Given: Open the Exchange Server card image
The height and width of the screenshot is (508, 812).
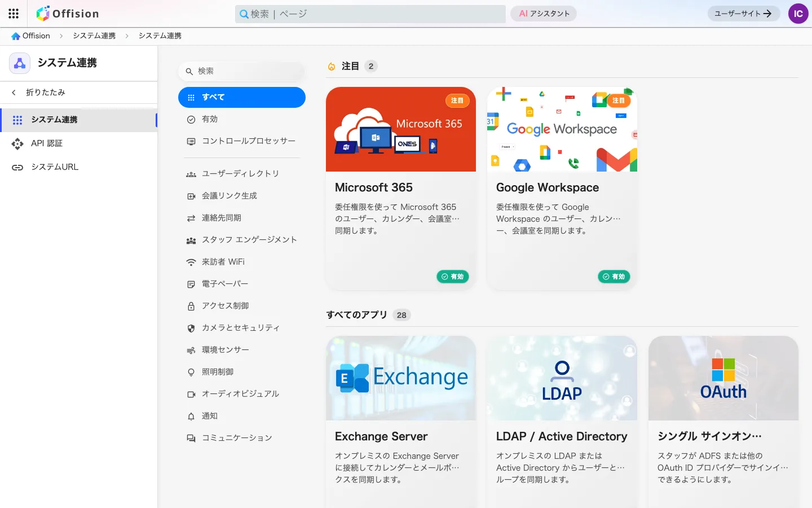Looking at the screenshot, I should pyautogui.click(x=401, y=378).
